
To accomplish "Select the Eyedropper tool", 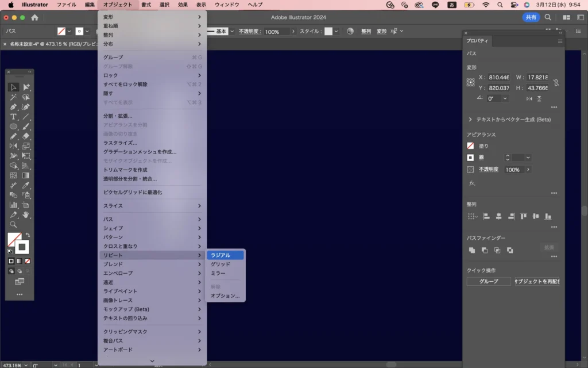I will point(26,185).
